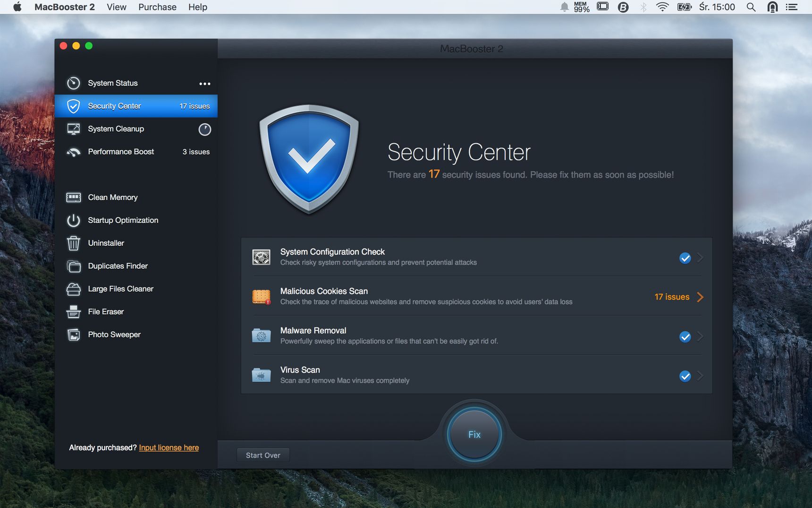Open the notification bell in menu bar

[x=564, y=7]
